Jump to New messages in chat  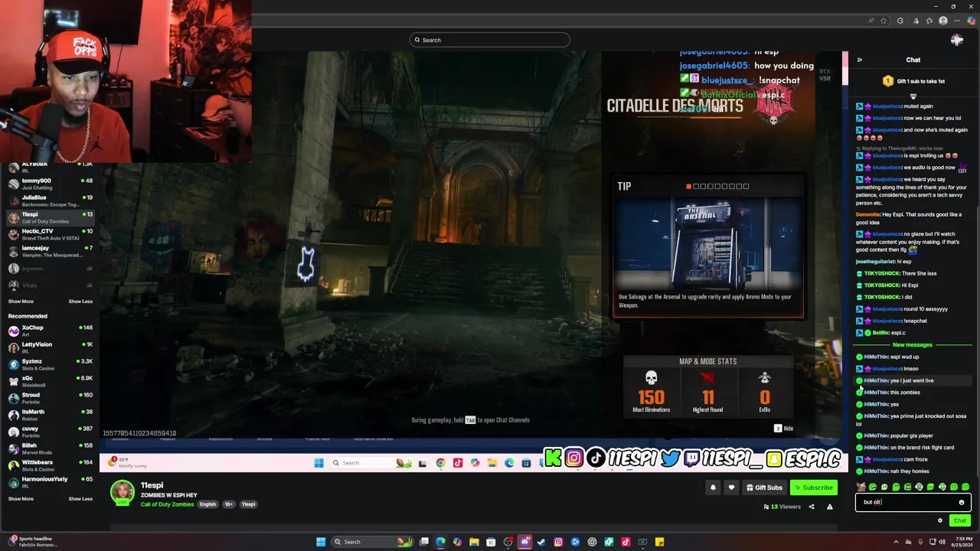(913, 344)
